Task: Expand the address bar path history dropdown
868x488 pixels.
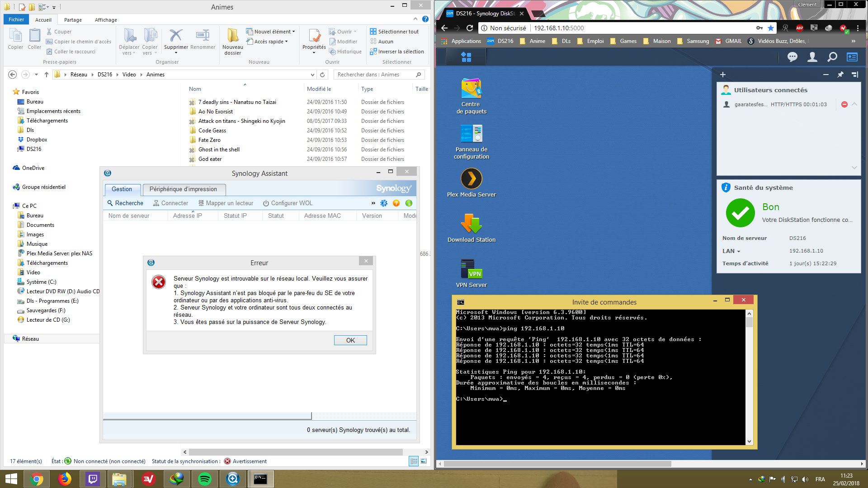Action: point(312,75)
